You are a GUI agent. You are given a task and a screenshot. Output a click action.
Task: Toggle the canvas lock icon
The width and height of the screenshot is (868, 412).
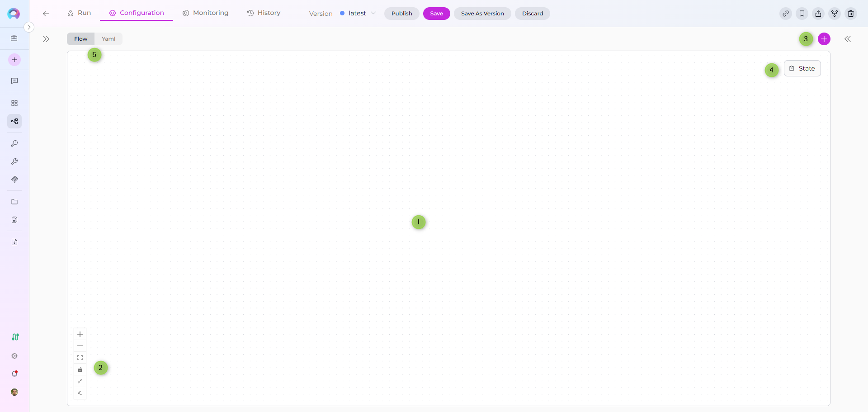80,369
